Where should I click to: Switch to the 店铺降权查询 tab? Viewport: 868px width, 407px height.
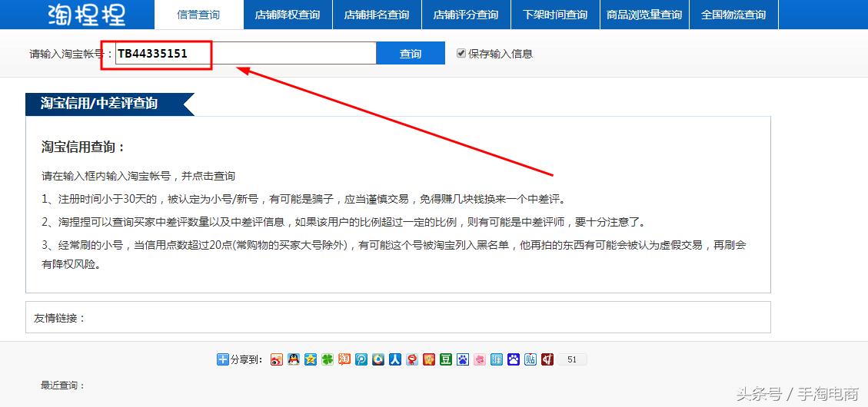tap(288, 15)
